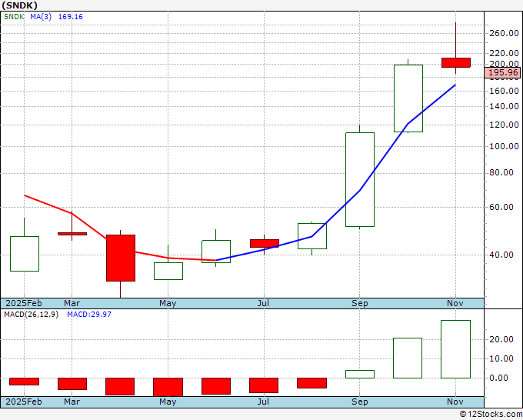Click the red July MACD bar
Screen dimensions: 523x420
point(264,385)
